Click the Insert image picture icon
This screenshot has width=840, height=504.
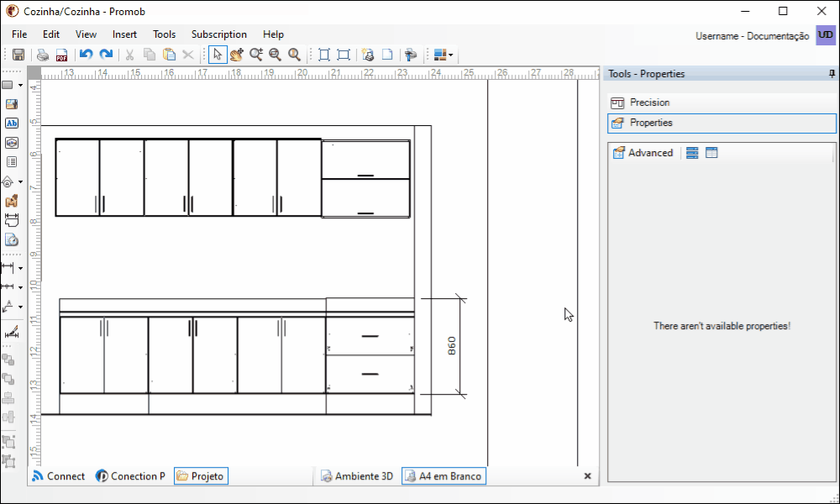[x=11, y=104]
